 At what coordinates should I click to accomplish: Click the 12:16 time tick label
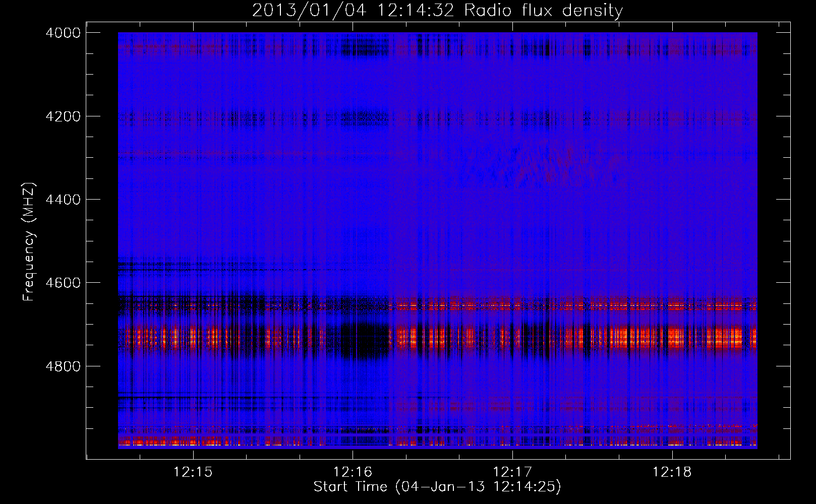click(353, 472)
